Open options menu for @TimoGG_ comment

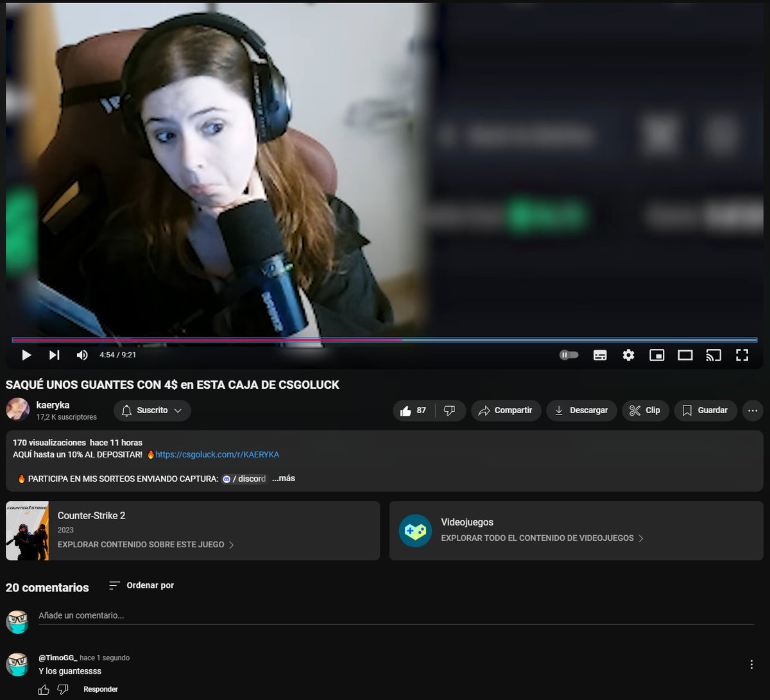click(751, 665)
